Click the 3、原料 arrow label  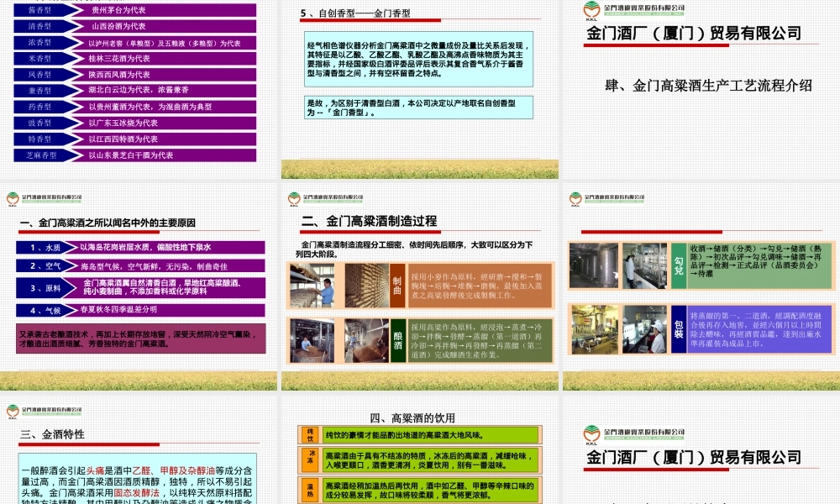47,288
